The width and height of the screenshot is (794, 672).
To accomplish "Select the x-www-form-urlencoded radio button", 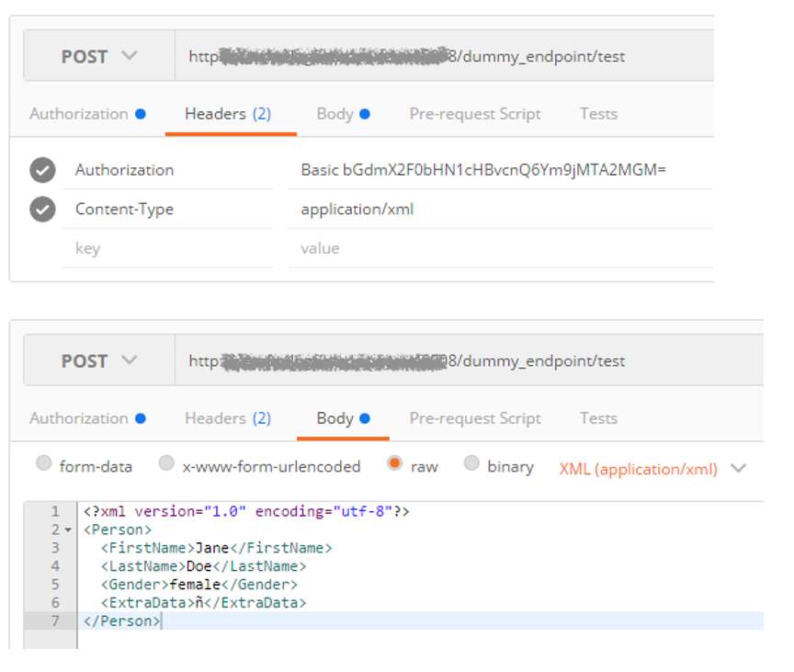I will tap(166, 463).
